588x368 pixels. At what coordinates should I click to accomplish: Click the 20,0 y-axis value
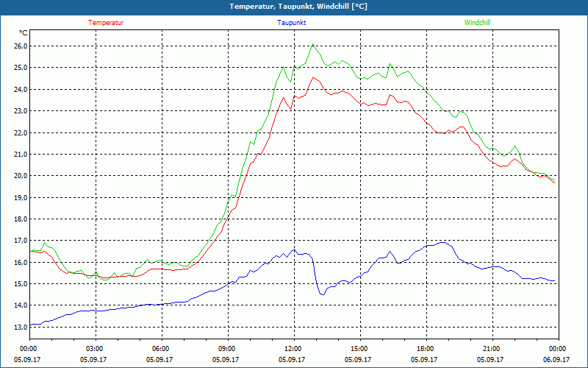click(21, 176)
